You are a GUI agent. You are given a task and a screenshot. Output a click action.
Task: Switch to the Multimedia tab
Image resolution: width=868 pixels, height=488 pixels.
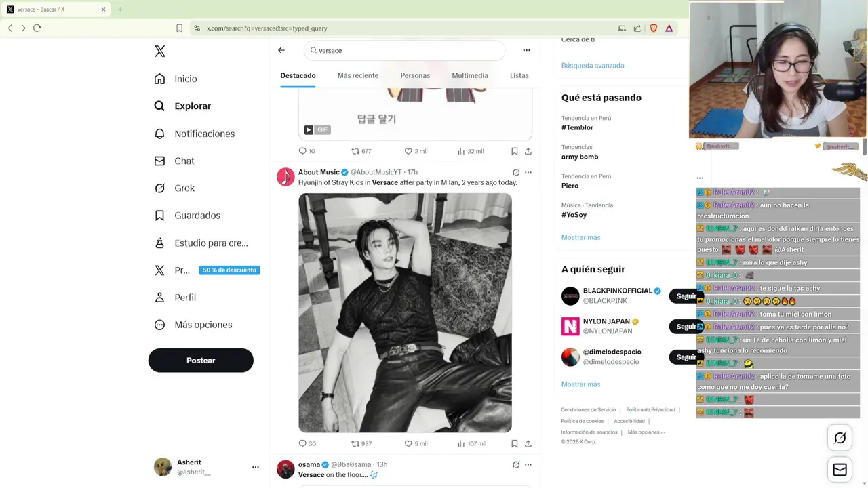pos(470,75)
